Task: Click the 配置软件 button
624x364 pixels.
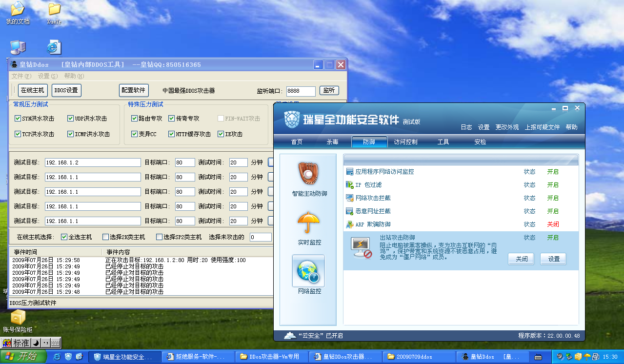Action: pyautogui.click(x=133, y=90)
